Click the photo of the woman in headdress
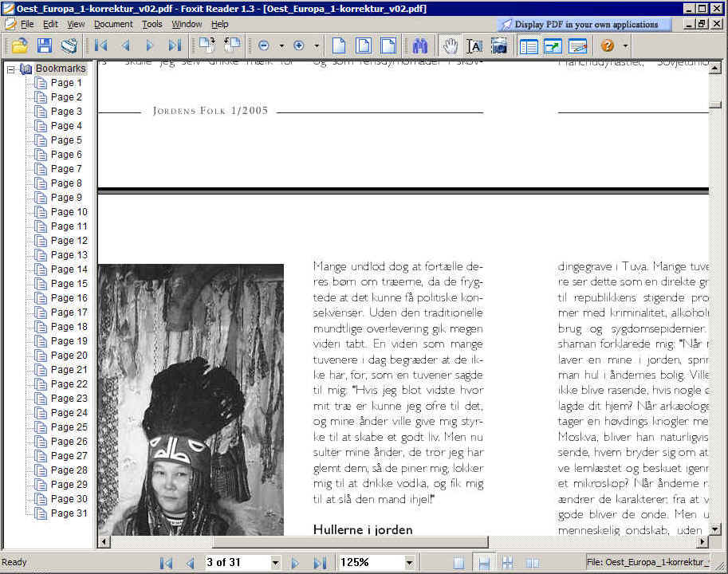The height and width of the screenshot is (574, 728). [191, 399]
